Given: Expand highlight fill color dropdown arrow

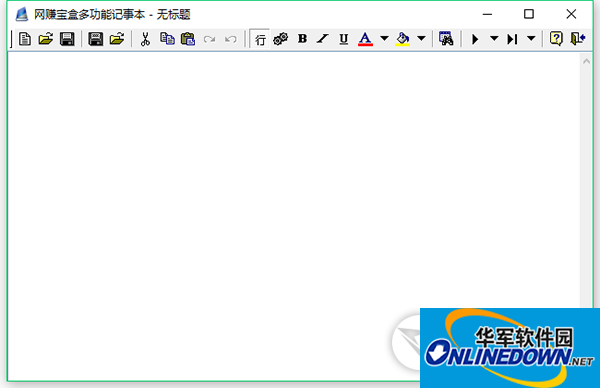Looking at the screenshot, I should point(421,39).
